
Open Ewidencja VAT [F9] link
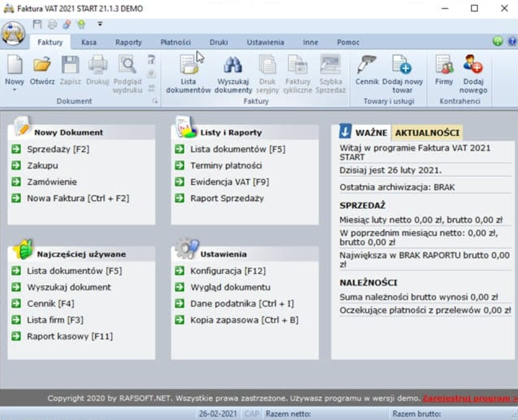point(229,182)
